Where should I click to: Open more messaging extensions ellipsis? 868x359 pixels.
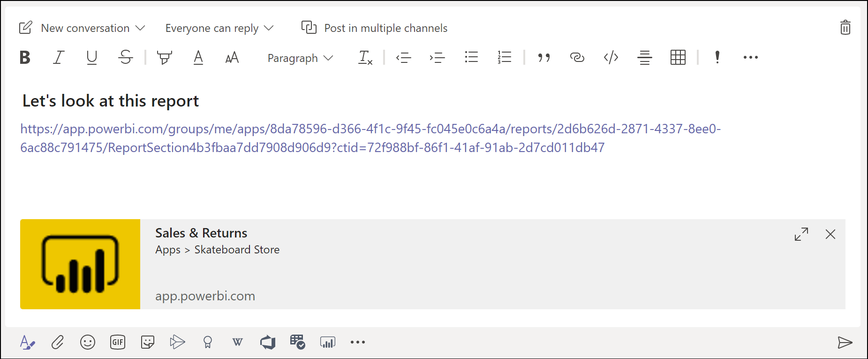point(358,342)
